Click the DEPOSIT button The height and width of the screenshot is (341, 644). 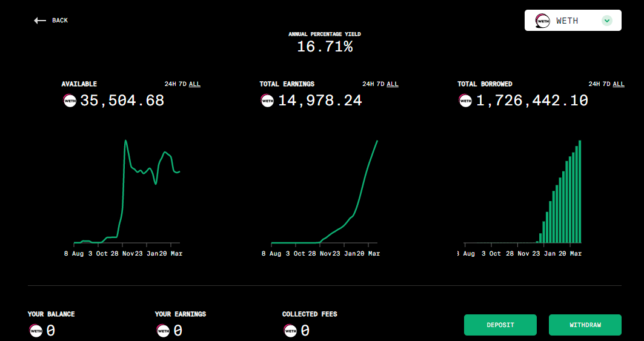(x=500, y=325)
